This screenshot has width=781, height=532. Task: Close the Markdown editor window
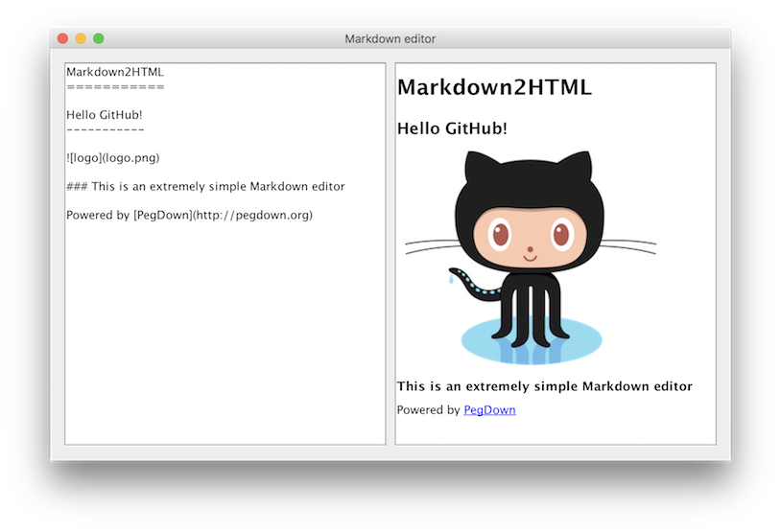[x=62, y=38]
